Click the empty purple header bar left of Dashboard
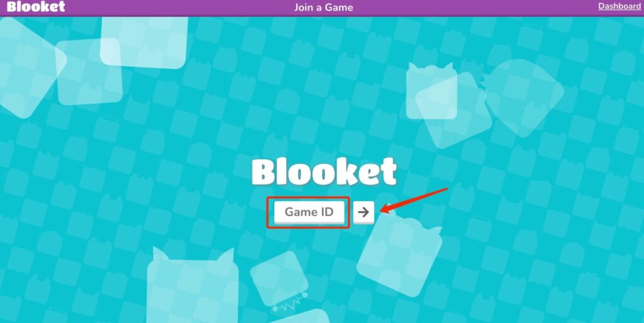Viewport: 644px width, 323px height. [472, 8]
